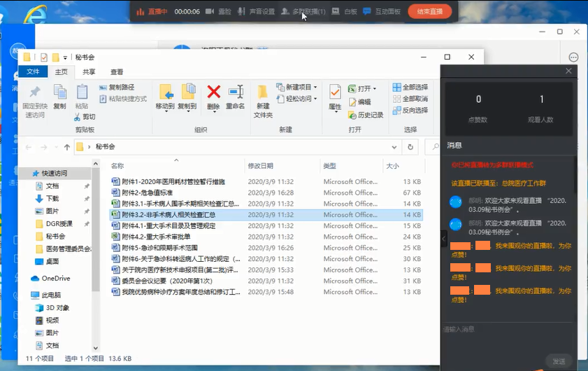Select file 附件2-危急值标准
The width and height of the screenshot is (588, 371).
tap(266, 192)
